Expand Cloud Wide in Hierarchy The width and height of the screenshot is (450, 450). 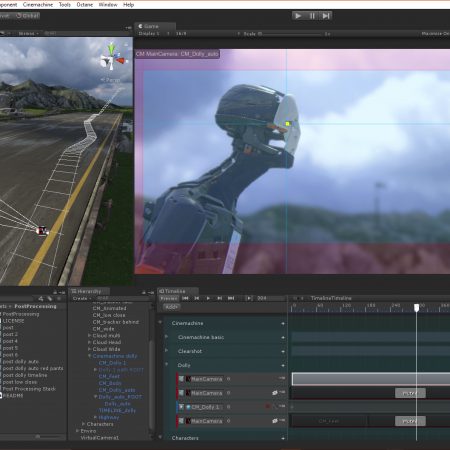click(89, 349)
